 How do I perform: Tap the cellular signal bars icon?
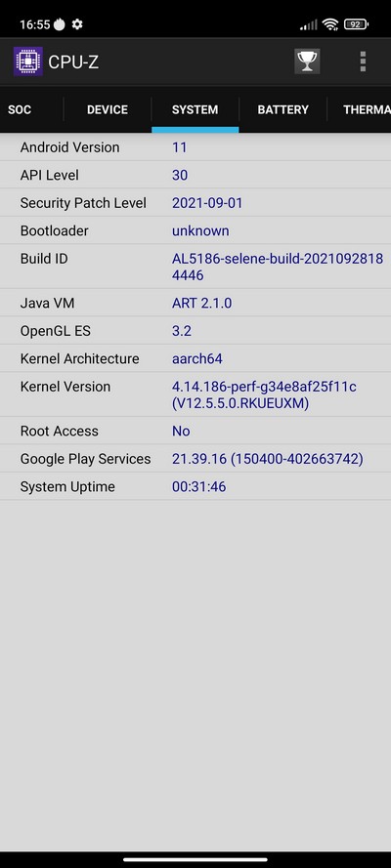coord(309,24)
